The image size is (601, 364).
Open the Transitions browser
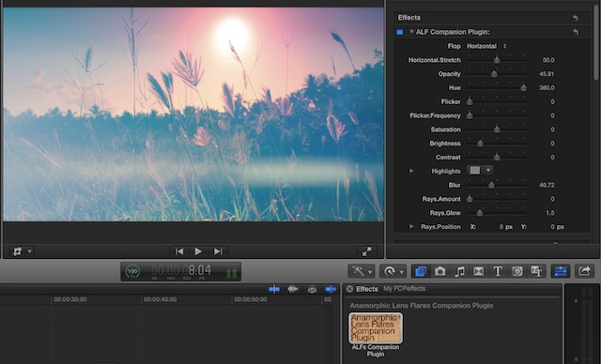[x=478, y=271]
